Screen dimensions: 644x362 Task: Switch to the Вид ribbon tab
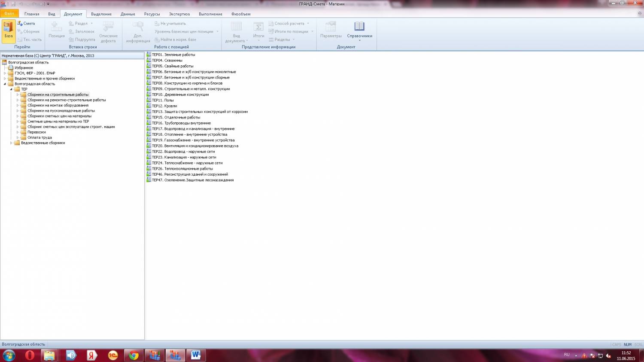point(52,14)
